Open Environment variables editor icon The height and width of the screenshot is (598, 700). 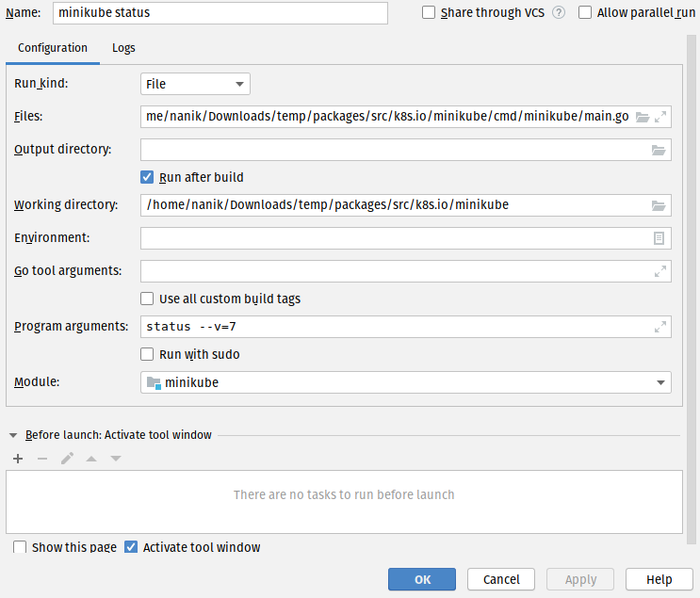(x=659, y=238)
